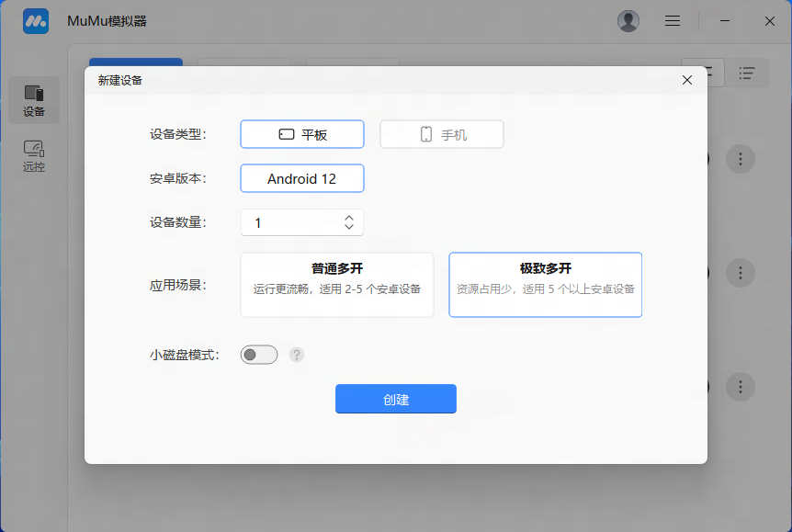Open the 设备 sidebar tab
Image resolution: width=792 pixels, height=532 pixels.
pyautogui.click(x=34, y=101)
